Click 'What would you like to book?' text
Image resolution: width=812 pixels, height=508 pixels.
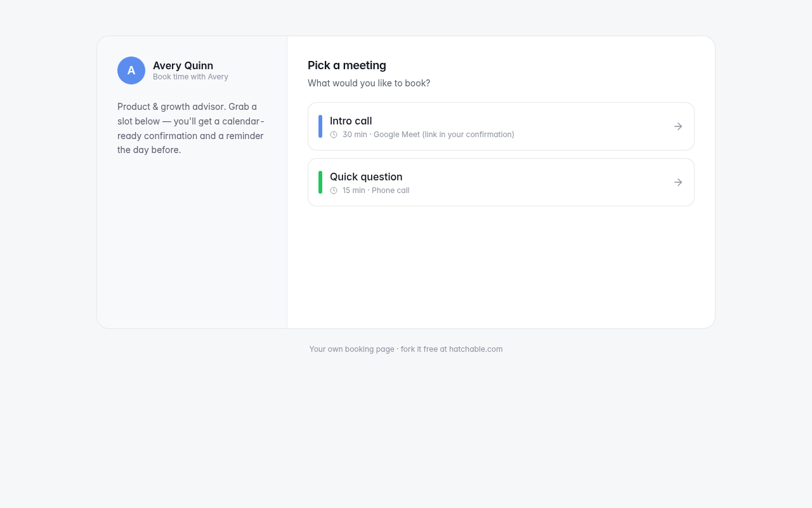pos(369,83)
